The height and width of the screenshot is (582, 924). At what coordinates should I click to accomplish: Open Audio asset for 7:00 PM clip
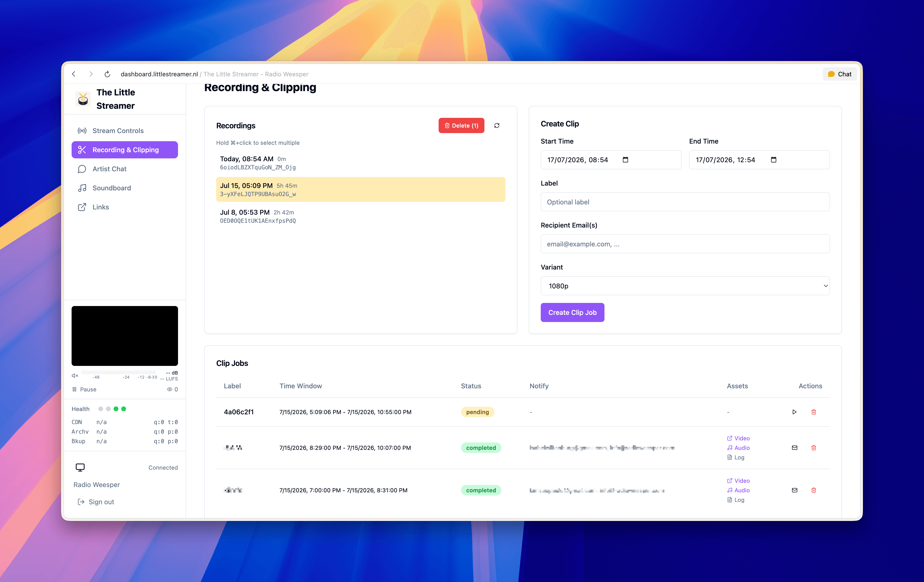[738, 490]
